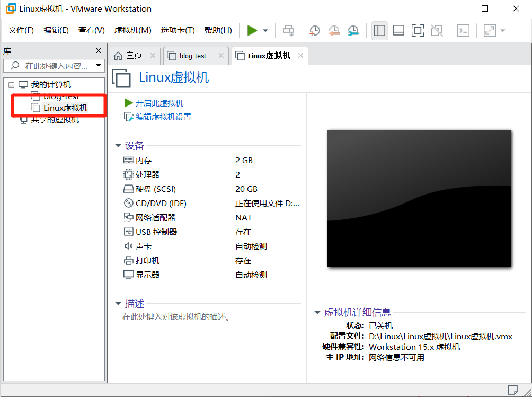Viewport: 532px width, 397px height.
Task: Toggle the library panel view icon
Action: [x=379, y=30]
